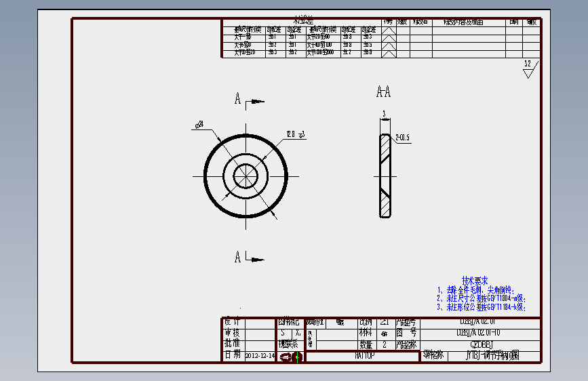
Task: Click technical requirement line 2 citing GB/T1804
Action: coord(481,298)
